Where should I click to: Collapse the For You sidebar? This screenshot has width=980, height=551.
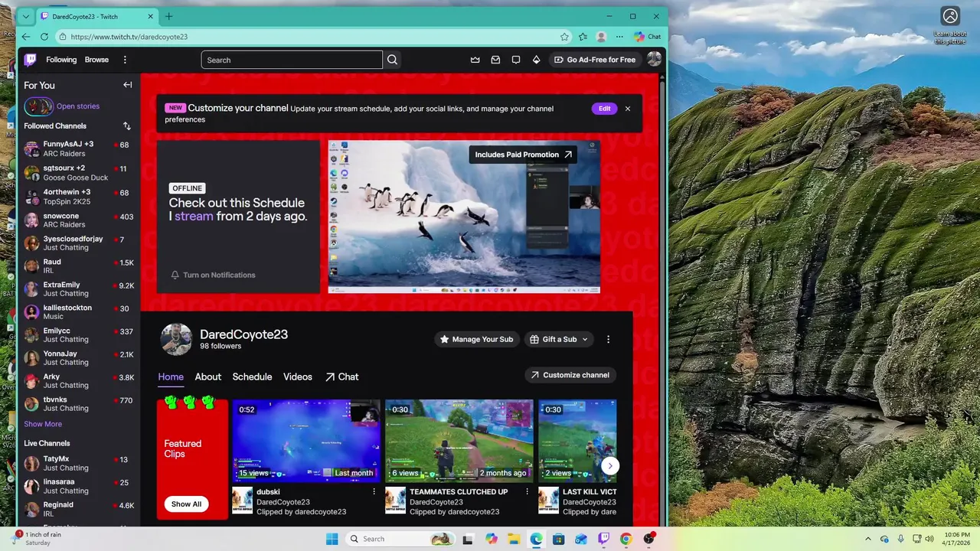127,85
